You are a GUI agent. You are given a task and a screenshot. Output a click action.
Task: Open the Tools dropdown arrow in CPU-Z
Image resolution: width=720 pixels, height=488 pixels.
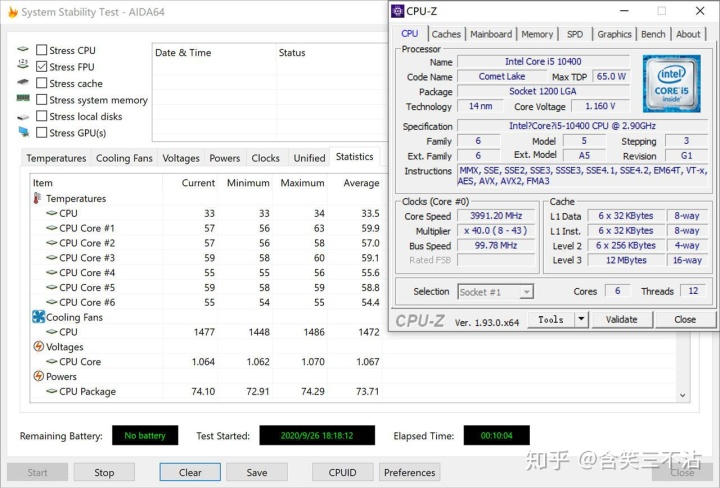(581, 319)
